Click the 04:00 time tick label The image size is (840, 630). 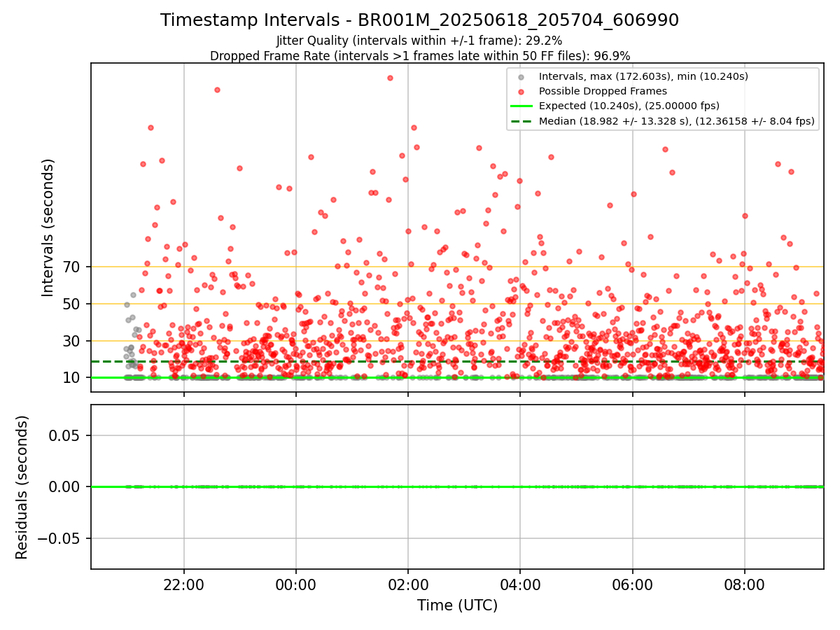tap(520, 584)
